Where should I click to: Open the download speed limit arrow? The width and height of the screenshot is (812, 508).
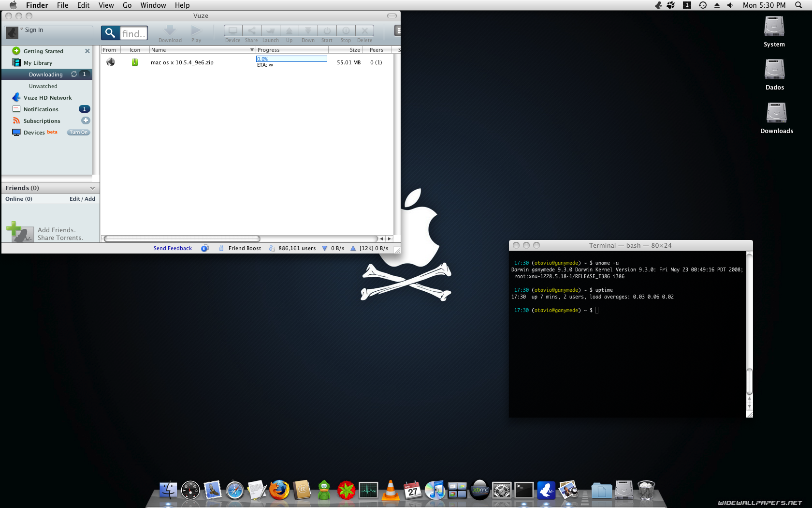click(x=324, y=248)
